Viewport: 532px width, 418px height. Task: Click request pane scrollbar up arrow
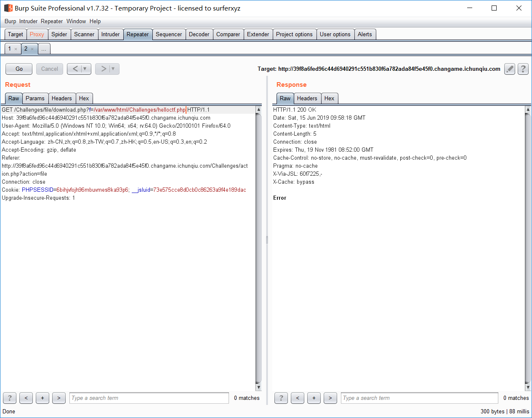[258, 109]
